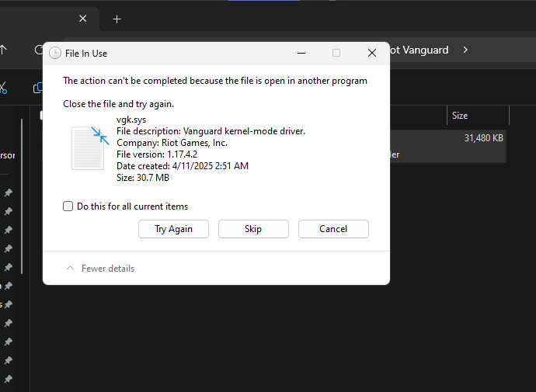Click 'Size: 30.7 MB' text in dialog
Image resolution: width=536 pixels, height=392 pixels.
143,178
